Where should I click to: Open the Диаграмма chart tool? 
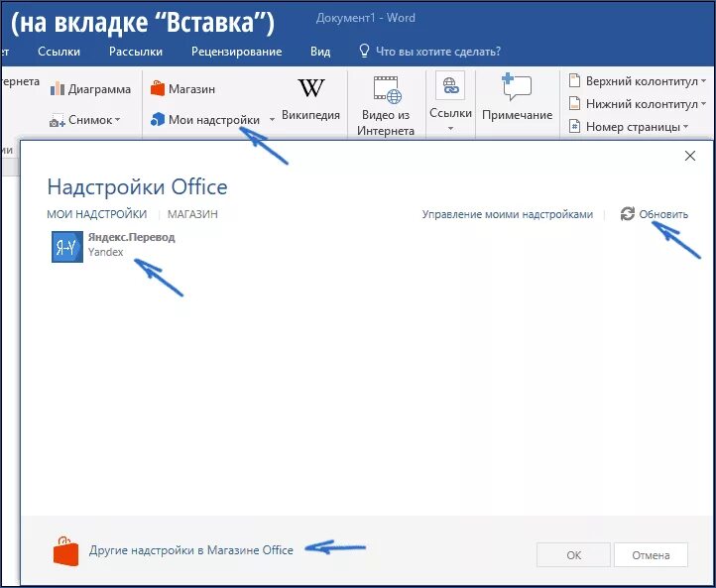pyautogui.click(x=90, y=89)
